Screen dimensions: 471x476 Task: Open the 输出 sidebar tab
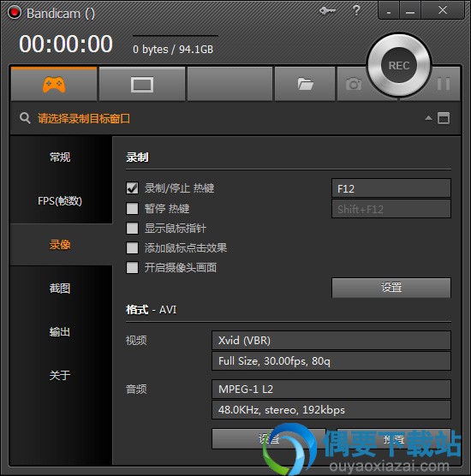pyautogui.click(x=61, y=332)
